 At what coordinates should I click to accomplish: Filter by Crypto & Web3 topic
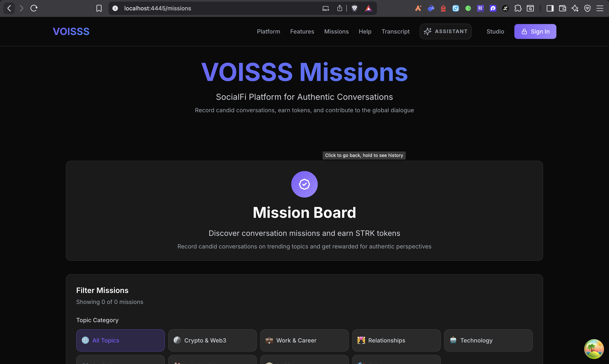tap(212, 340)
